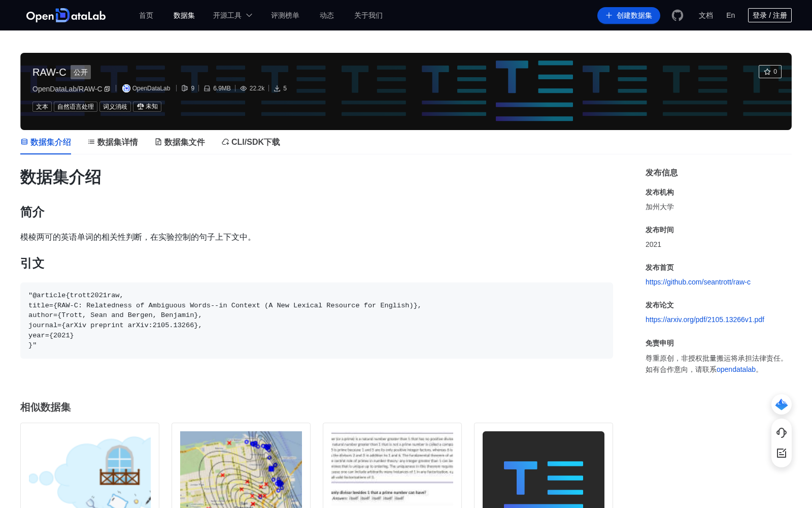Open the dark text-icon similar dataset thumbnail
The width and height of the screenshot is (812, 508).
click(544, 469)
